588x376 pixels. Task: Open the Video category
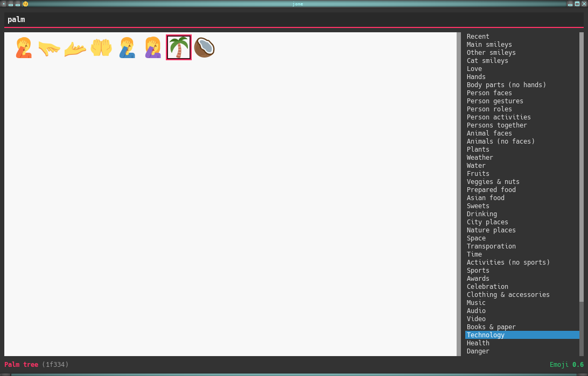522,318
